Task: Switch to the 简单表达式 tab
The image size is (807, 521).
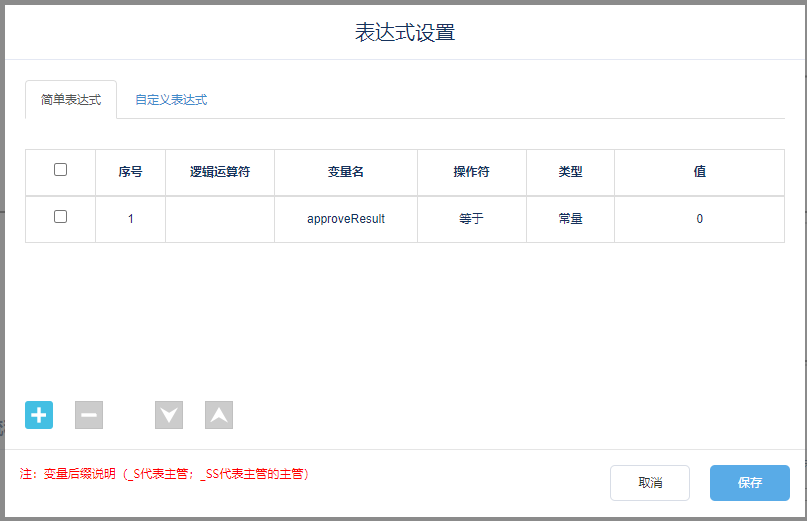Action: 71,100
